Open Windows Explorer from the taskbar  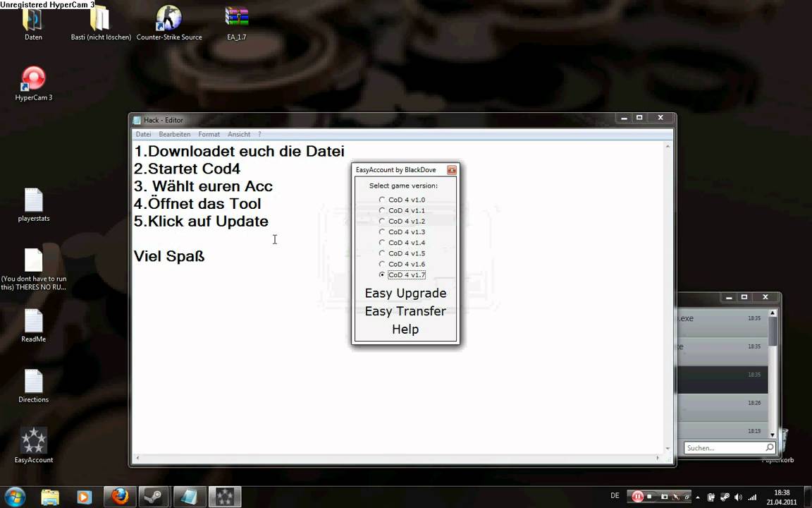tap(50, 497)
